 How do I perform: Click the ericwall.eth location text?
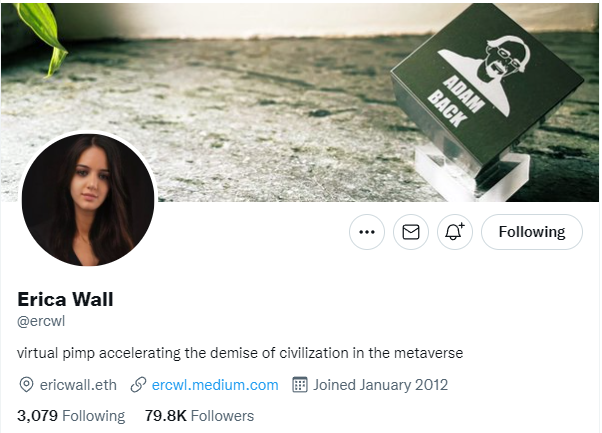[78, 385]
